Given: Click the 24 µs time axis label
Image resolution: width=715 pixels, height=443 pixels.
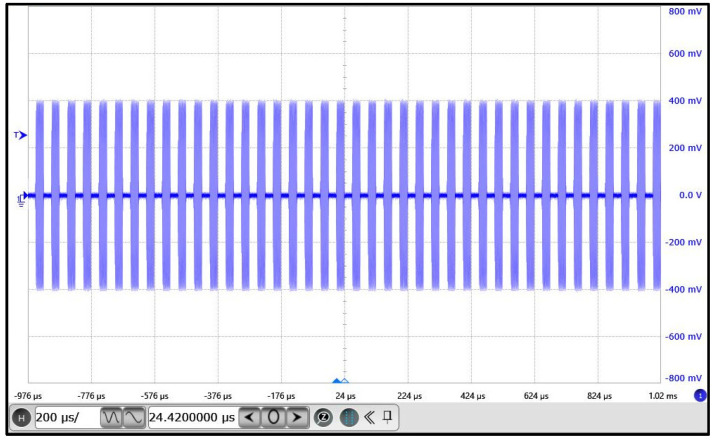Looking at the screenshot, I should [x=346, y=396].
